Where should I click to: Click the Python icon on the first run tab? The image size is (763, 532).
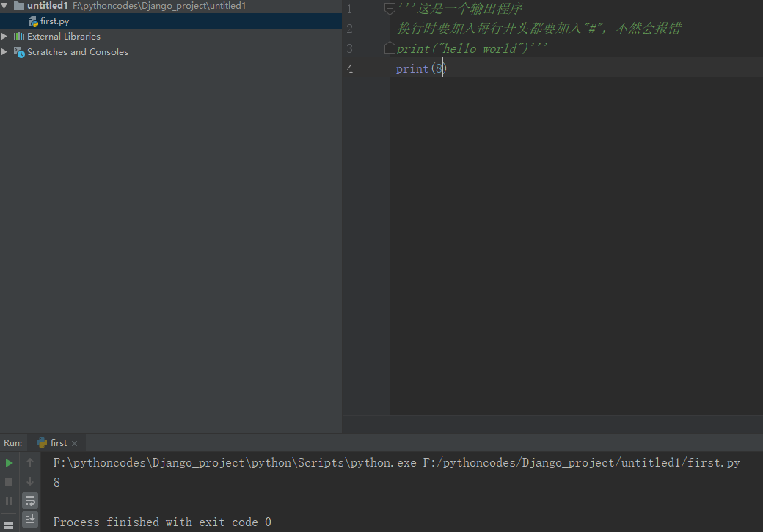click(x=42, y=442)
